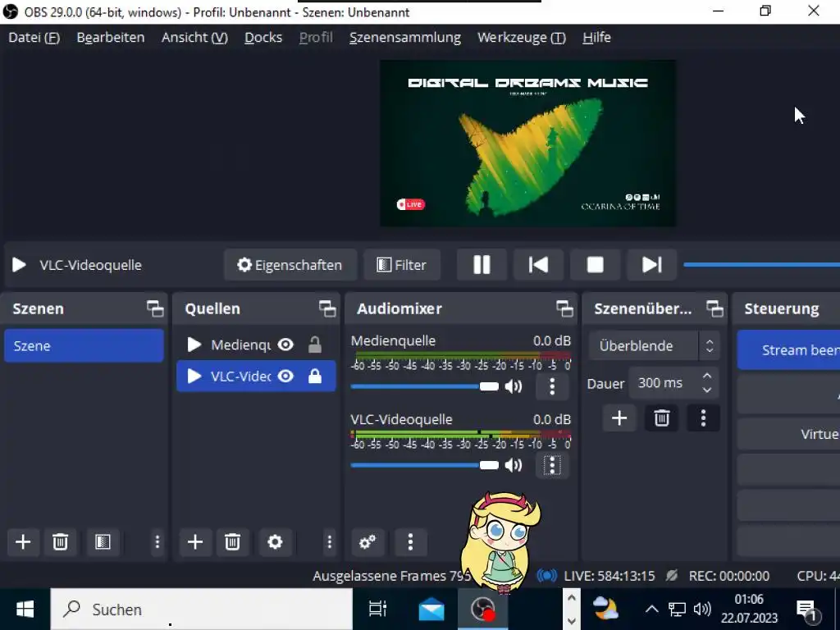
Task: Open the notification center
Action: click(806, 609)
